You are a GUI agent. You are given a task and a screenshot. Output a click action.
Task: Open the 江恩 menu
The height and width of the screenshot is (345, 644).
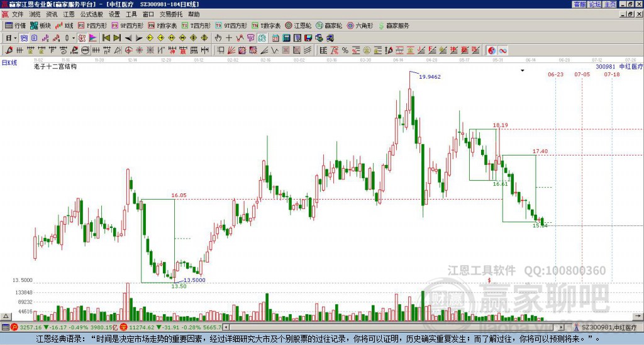69,14
